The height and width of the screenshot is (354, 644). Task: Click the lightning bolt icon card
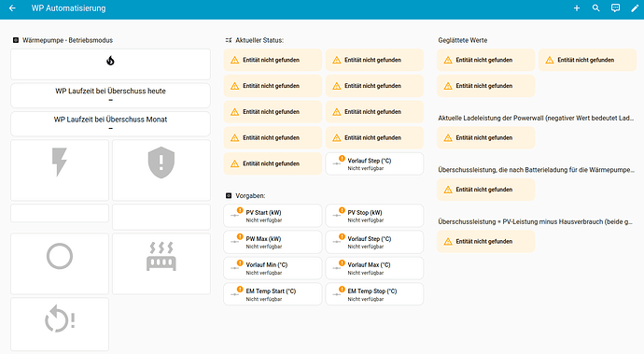(x=60, y=170)
